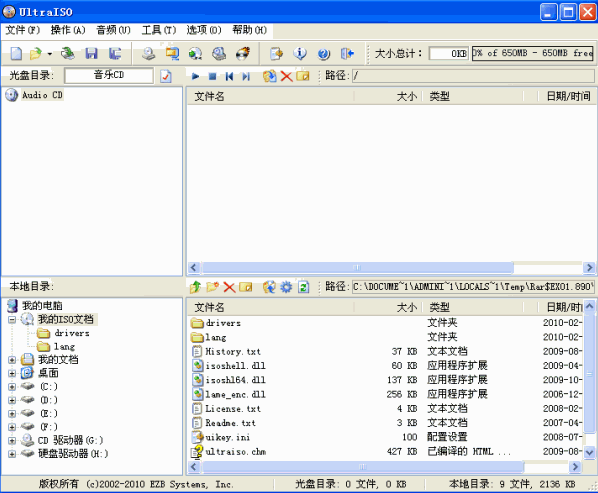Click the Open CD/DVD toolbar icon
This screenshot has height=493, width=598.
68,53
